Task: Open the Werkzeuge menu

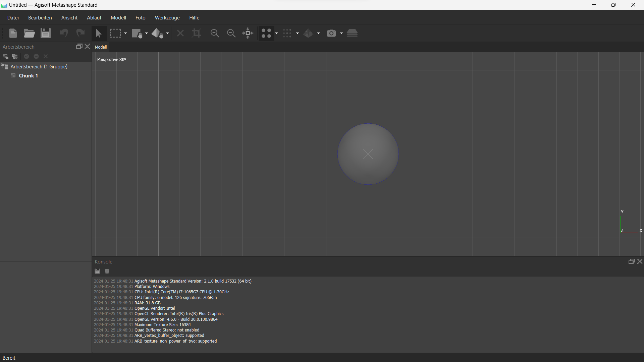Action: tap(167, 18)
